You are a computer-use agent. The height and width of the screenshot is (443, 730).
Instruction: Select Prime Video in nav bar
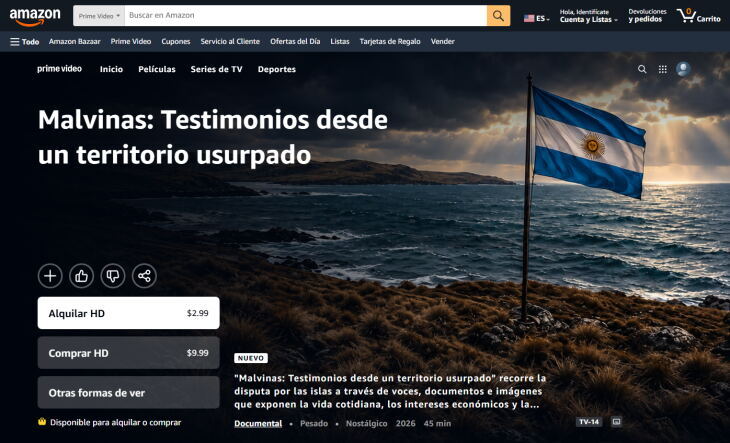click(131, 41)
